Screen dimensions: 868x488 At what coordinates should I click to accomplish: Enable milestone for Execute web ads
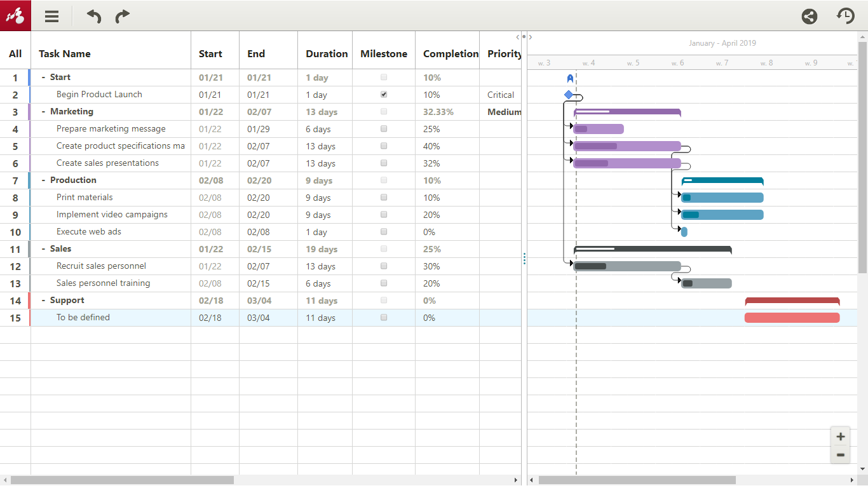384,231
